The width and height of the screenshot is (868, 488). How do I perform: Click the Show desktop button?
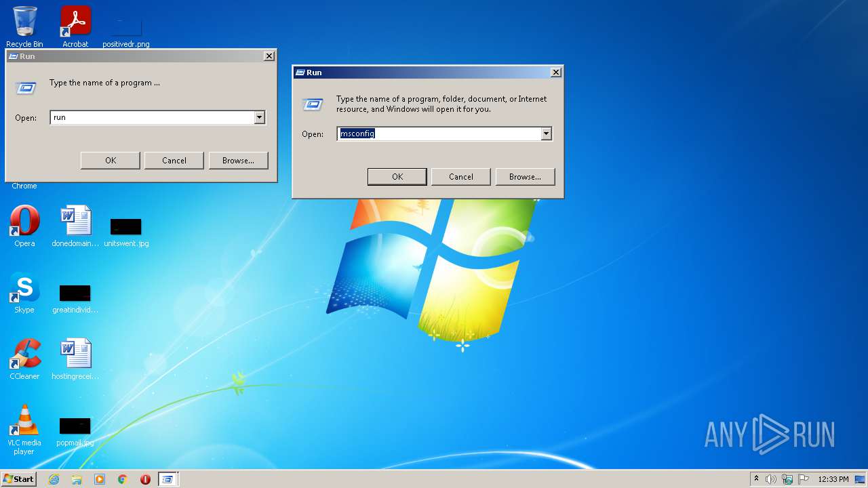pyautogui.click(x=861, y=479)
